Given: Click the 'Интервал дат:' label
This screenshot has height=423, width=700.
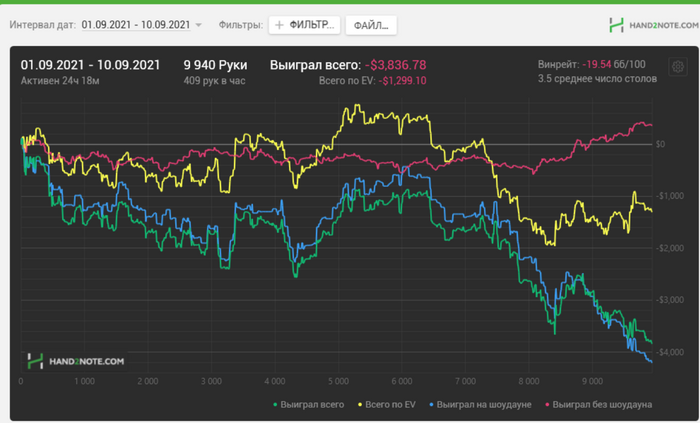Looking at the screenshot, I should [x=43, y=25].
